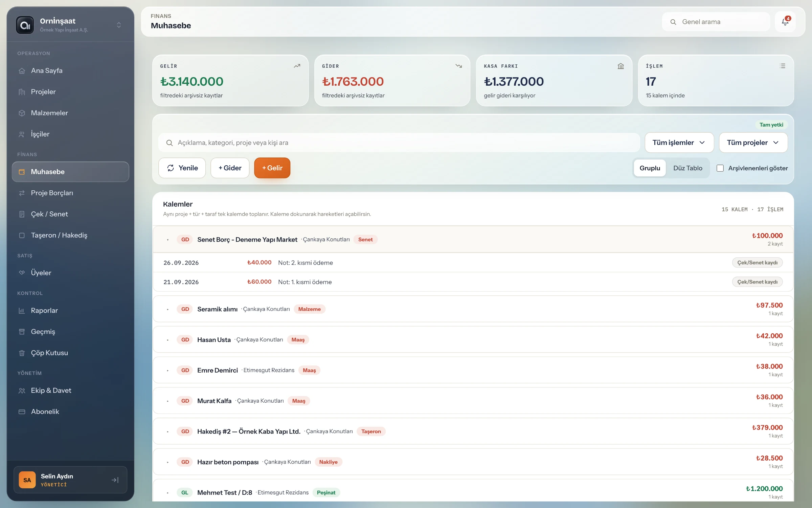Click the Yenile refresh button
This screenshot has height=508, width=812.
[x=182, y=168]
